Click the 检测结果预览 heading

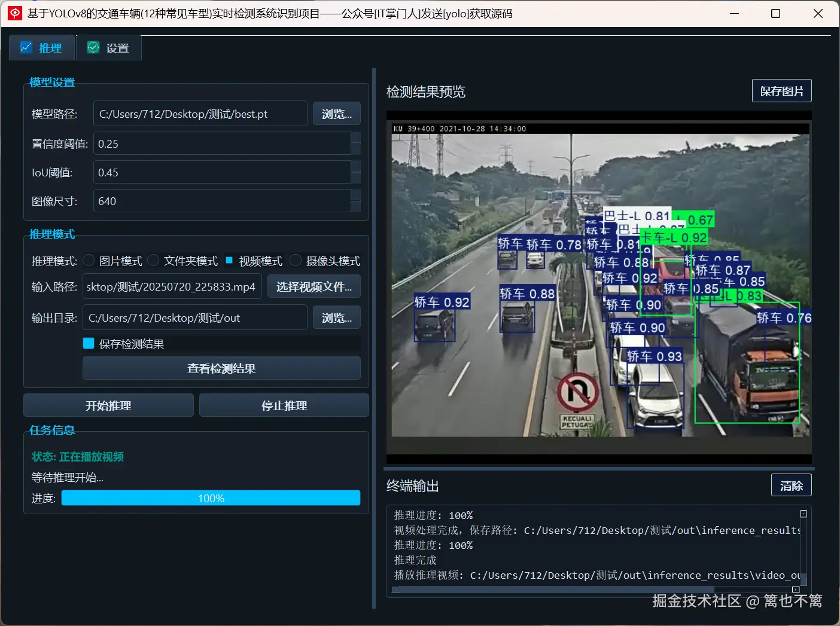click(x=426, y=91)
